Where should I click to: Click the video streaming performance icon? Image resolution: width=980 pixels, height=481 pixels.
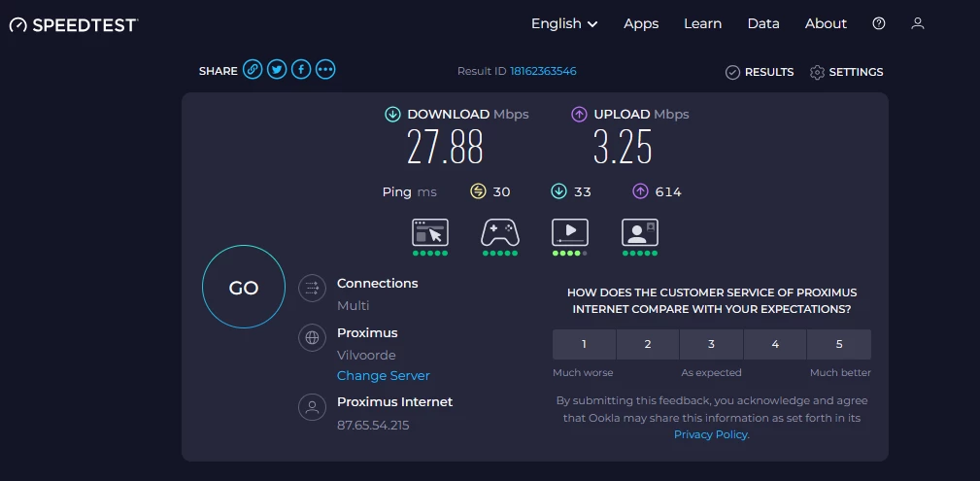point(569,232)
